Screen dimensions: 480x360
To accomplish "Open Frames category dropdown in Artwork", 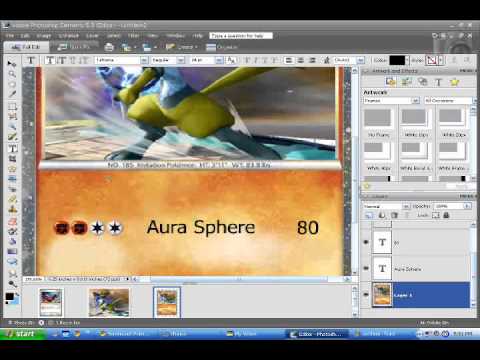I will [x=415, y=100].
